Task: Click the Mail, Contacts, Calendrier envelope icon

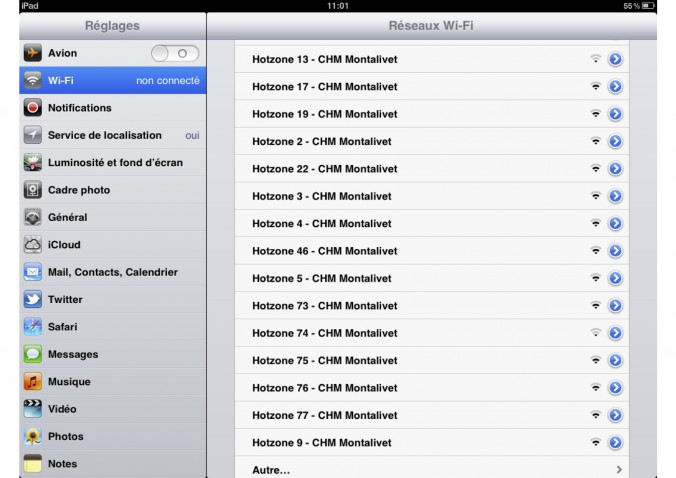Action: point(33,272)
